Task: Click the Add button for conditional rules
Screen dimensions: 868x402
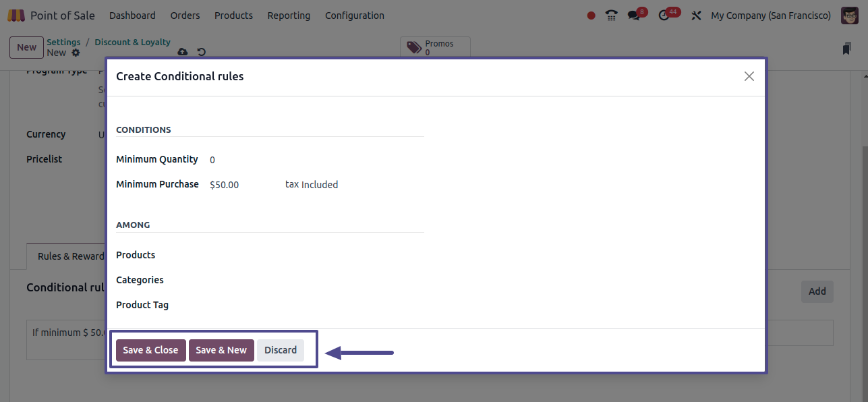Action: pyautogui.click(x=817, y=291)
